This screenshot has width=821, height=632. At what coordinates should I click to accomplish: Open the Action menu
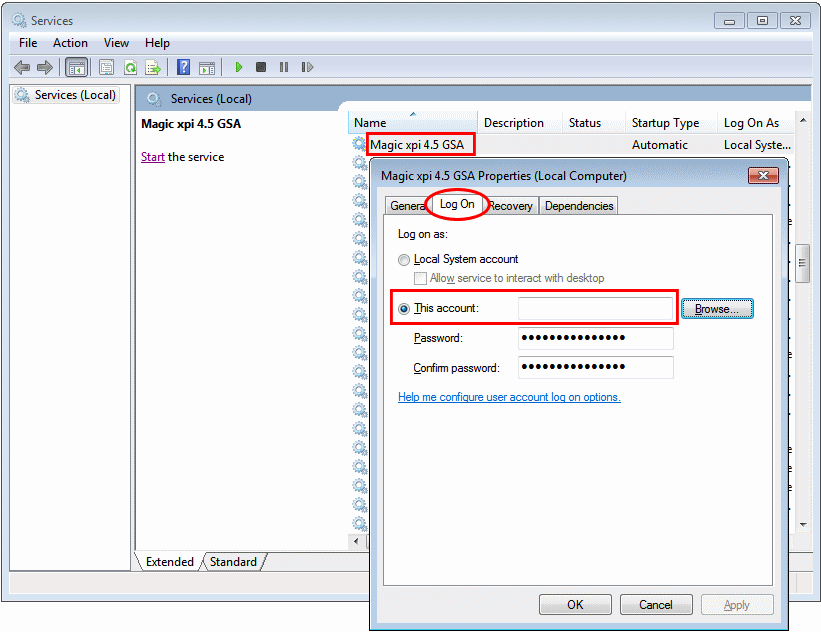(x=70, y=43)
